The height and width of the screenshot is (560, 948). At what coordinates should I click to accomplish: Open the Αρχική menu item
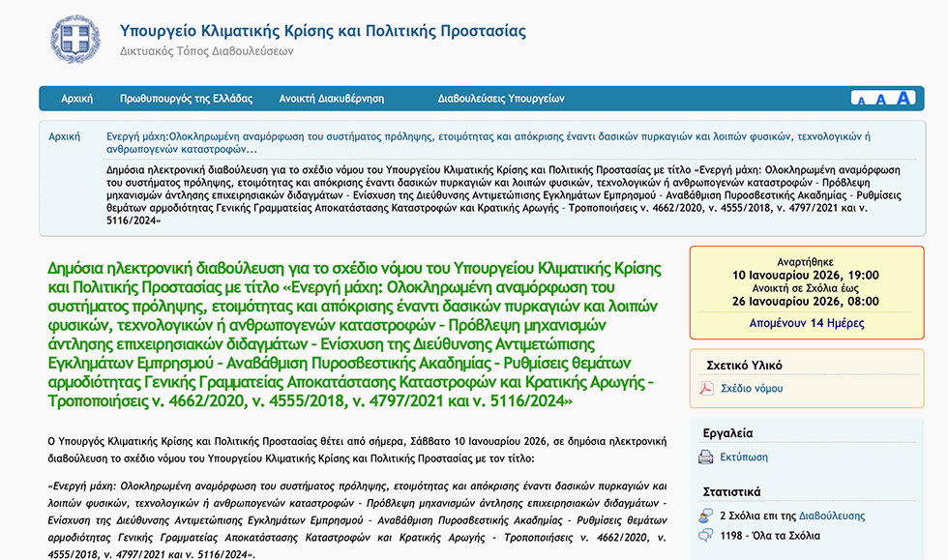(x=76, y=99)
